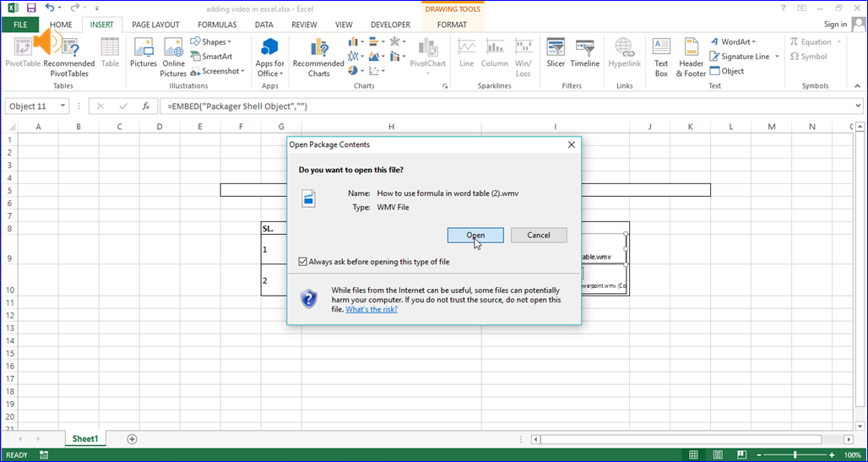This screenshot has width=868, height=462.
Task: Click in the formula bar EMBED text
Action: [237, 106]
